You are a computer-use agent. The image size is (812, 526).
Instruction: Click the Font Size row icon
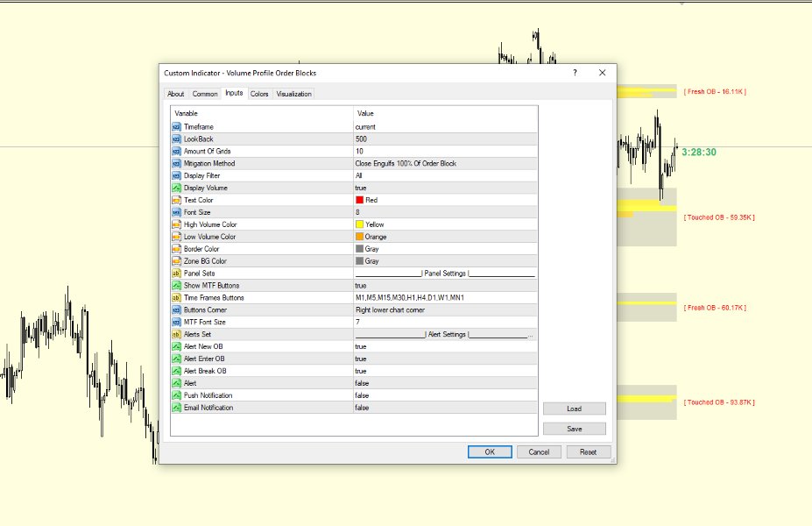coord(177,212)
